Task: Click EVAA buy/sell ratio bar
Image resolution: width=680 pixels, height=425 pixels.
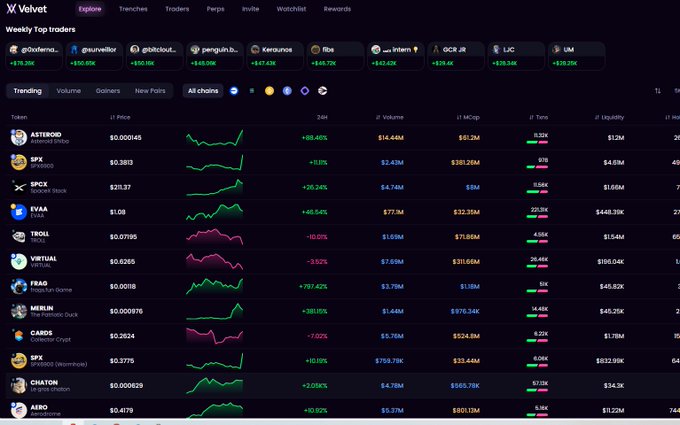Action: click(x=537, y=216)
